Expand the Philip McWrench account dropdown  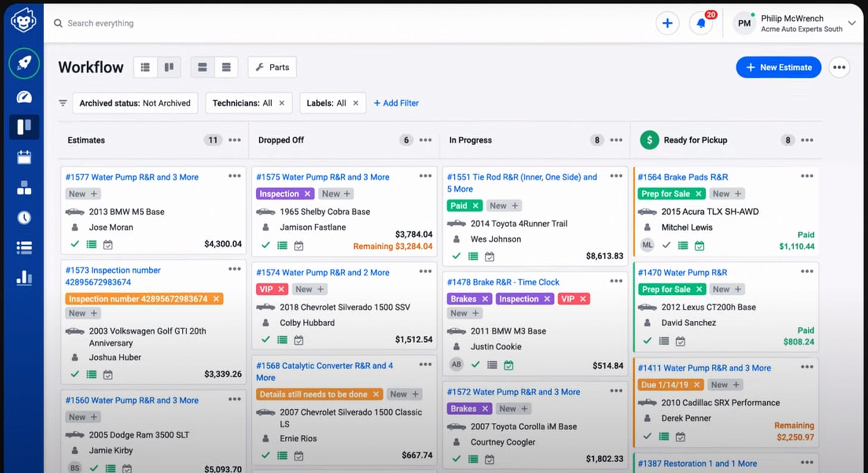(852, 23)
